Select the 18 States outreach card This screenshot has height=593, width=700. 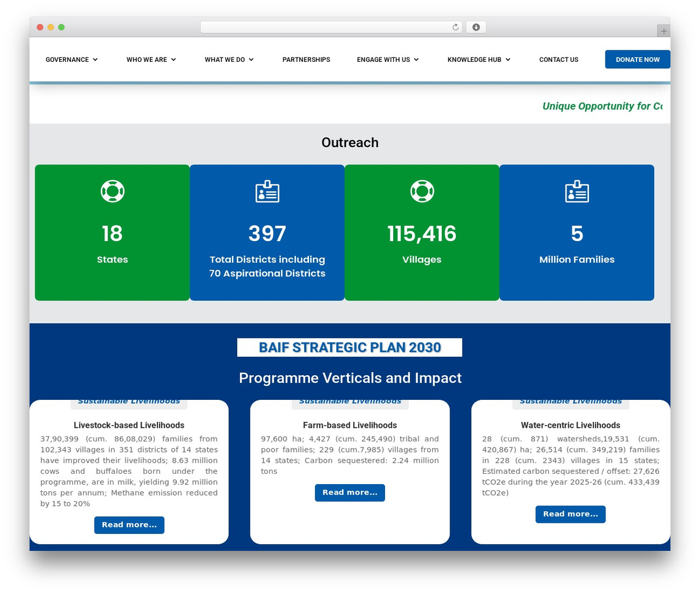[x=113, y=232]
